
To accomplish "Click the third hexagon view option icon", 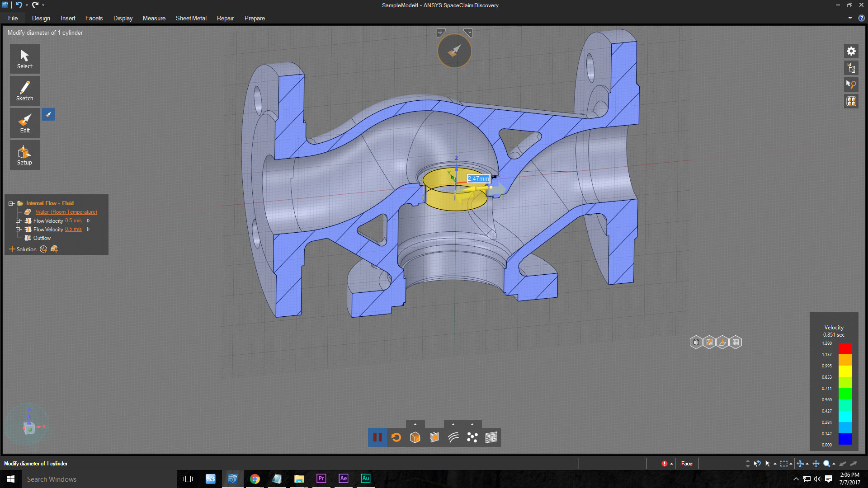I will (x=722, y=342).
